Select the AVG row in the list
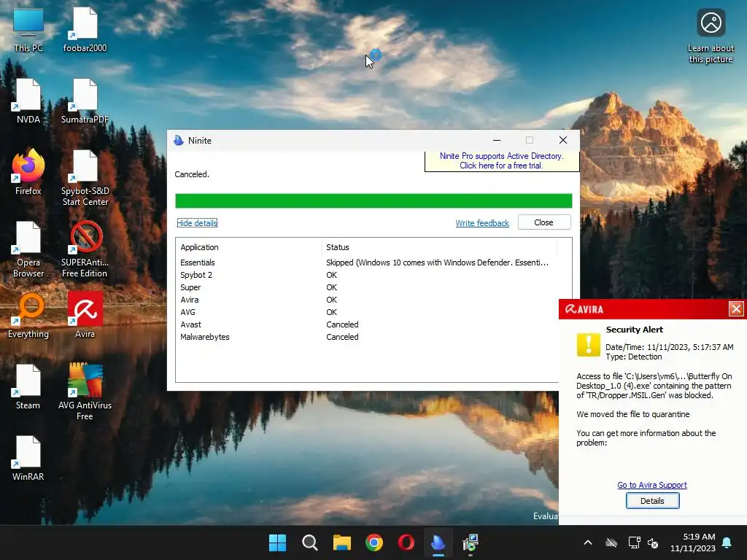 [367, 312]
